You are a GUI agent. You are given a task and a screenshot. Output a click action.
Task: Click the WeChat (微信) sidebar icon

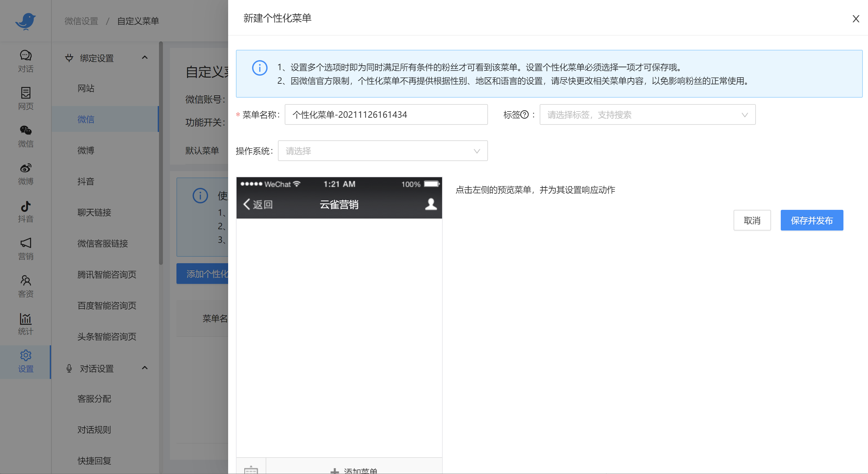(26, 136)
